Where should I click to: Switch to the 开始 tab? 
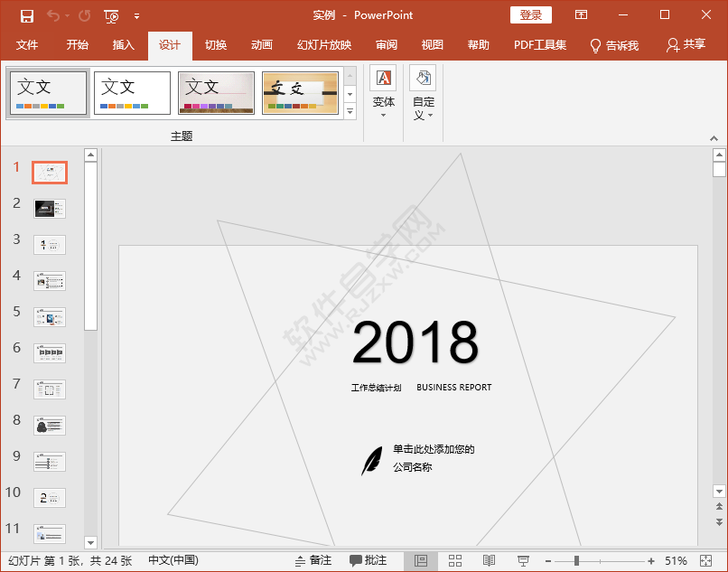tap(77, 45)
